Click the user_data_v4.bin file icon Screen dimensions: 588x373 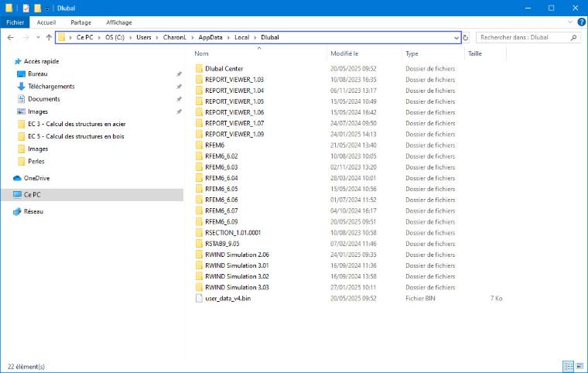pos(199,299)
